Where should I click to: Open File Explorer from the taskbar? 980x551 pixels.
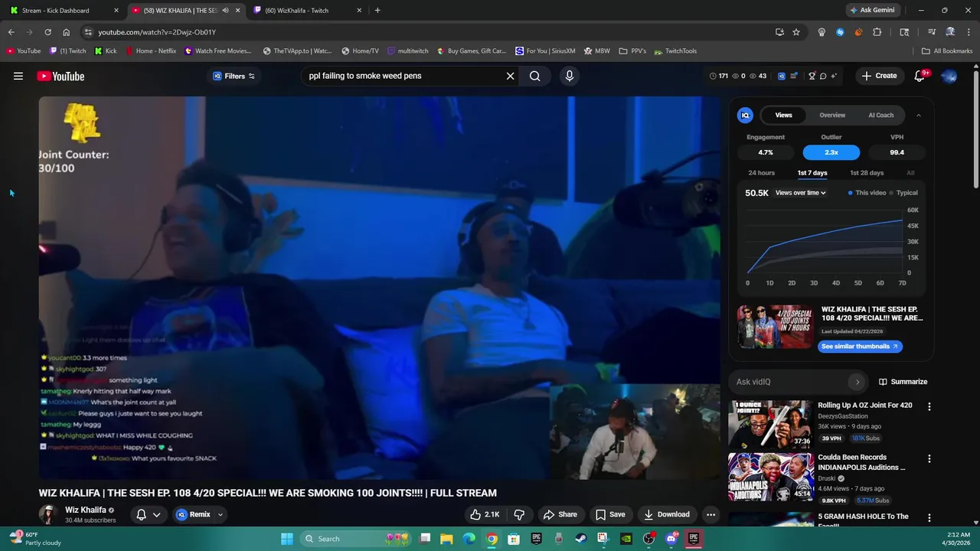[x=446, y=539]
